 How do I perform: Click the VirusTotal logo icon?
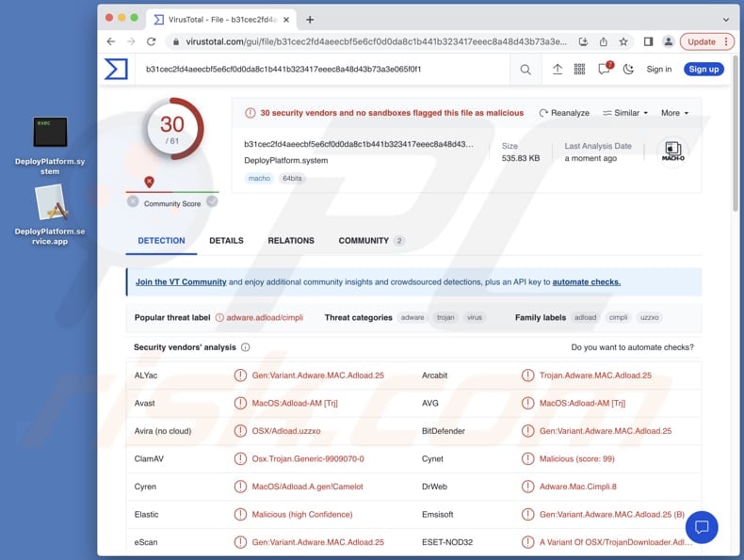pos(116,70)
